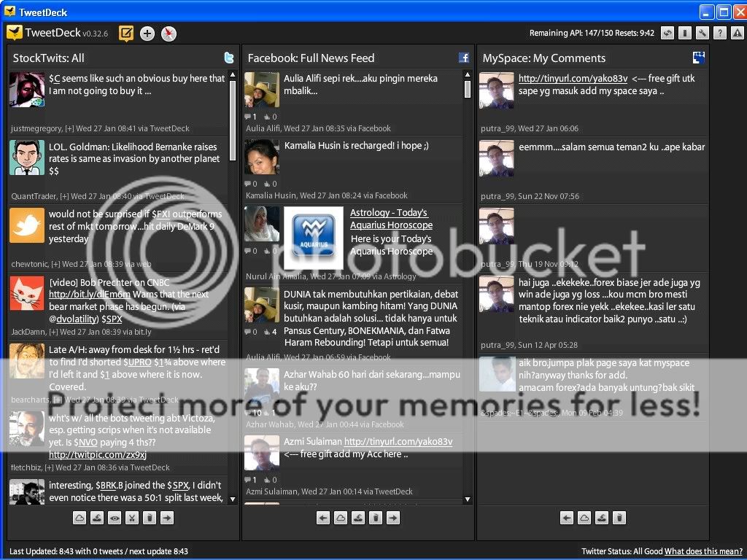Open bit.ly link in JackDamn tweet
This screenshot has height=560, width=747.
click(x=90, y=295)
